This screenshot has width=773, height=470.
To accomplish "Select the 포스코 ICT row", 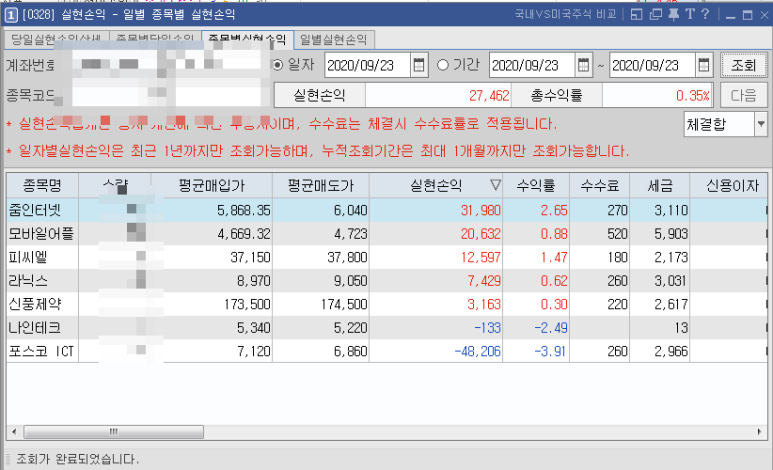I will pos(387,351).
